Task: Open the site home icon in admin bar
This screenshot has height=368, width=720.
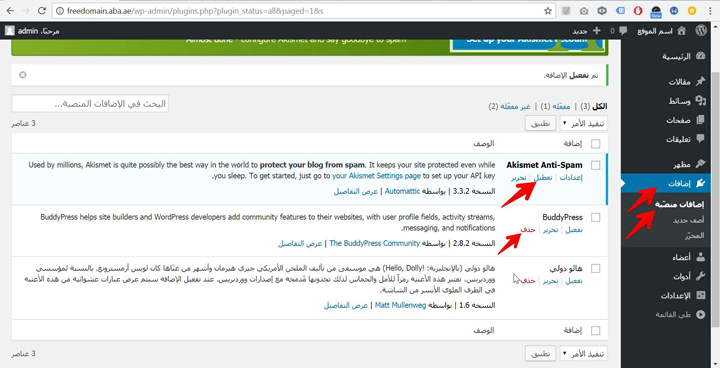Action: tap(681, 31)
